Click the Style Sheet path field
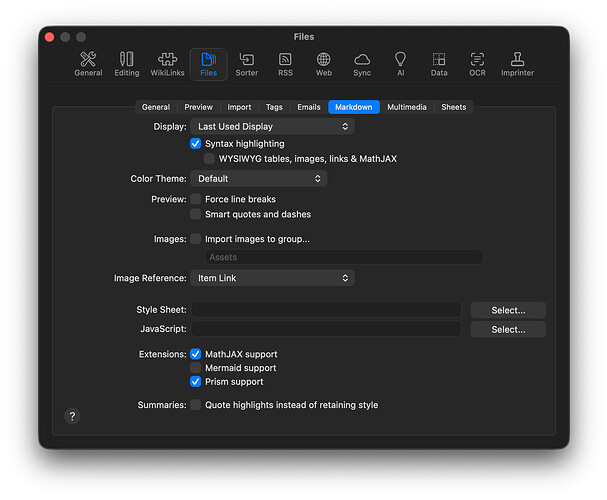The width and height of the screenshot is (607, 500). pyautogui.click(x=326, y=310)
